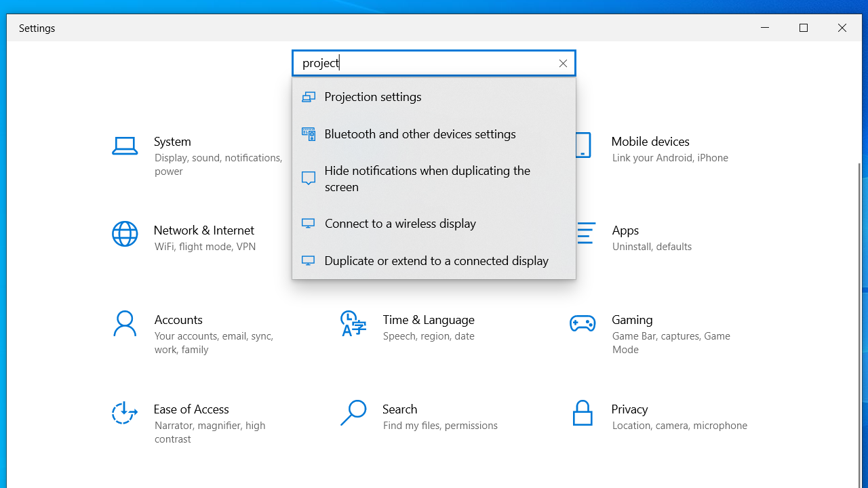Click the Search magnifier icon
868x488 pixels.
353,413
